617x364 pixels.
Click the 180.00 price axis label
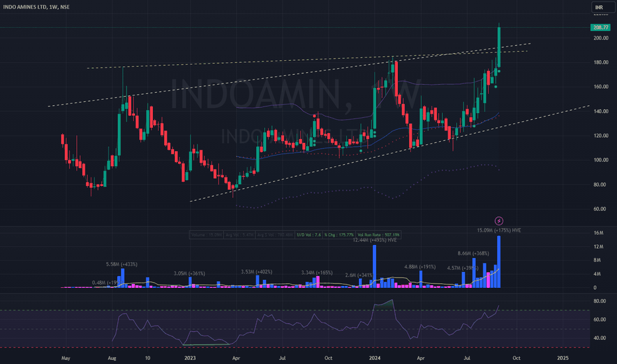coord(600,63)
